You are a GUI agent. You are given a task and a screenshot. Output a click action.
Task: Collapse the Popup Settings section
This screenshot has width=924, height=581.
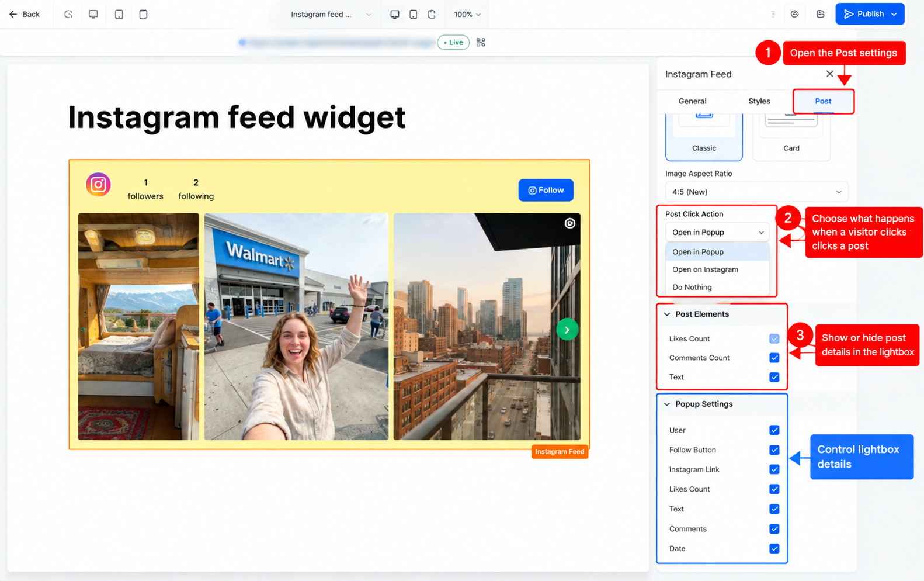pos(667,404)
